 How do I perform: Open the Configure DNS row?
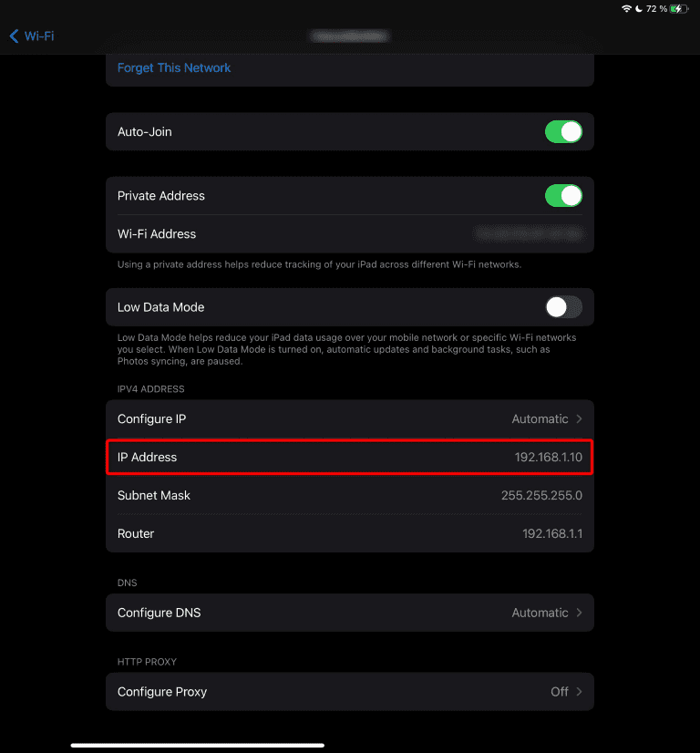coord(350,613)
